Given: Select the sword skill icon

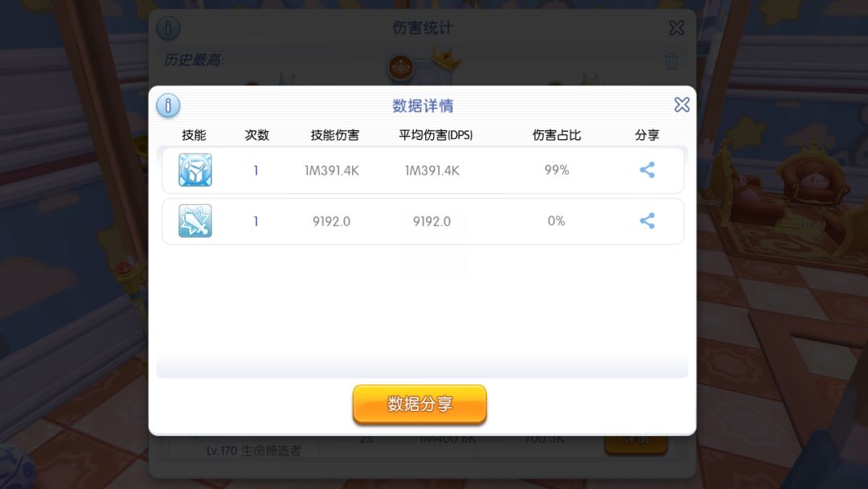Looking at the screenshot, I should (x=194, y=221).
